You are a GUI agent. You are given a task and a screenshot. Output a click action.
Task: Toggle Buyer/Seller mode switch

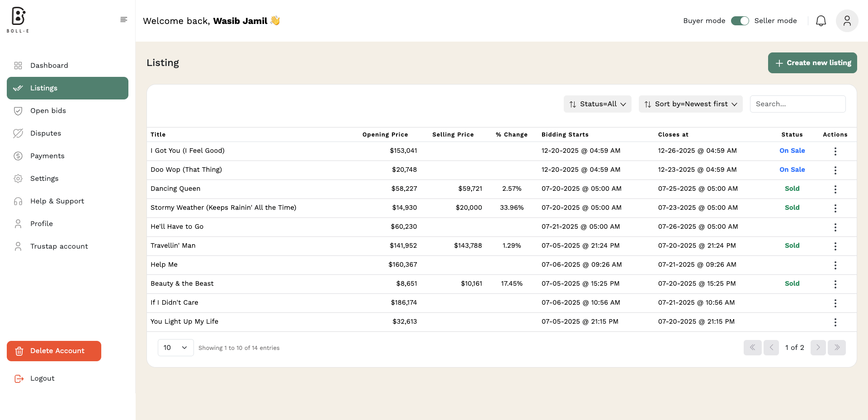[x=740, y=21]
